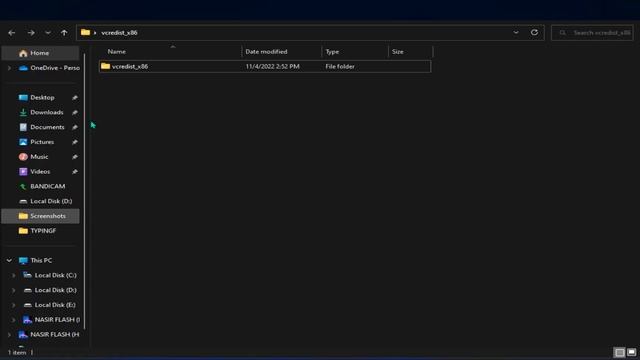Go back with the left arrow
640x360 pixels.
[x=12, y=33]
